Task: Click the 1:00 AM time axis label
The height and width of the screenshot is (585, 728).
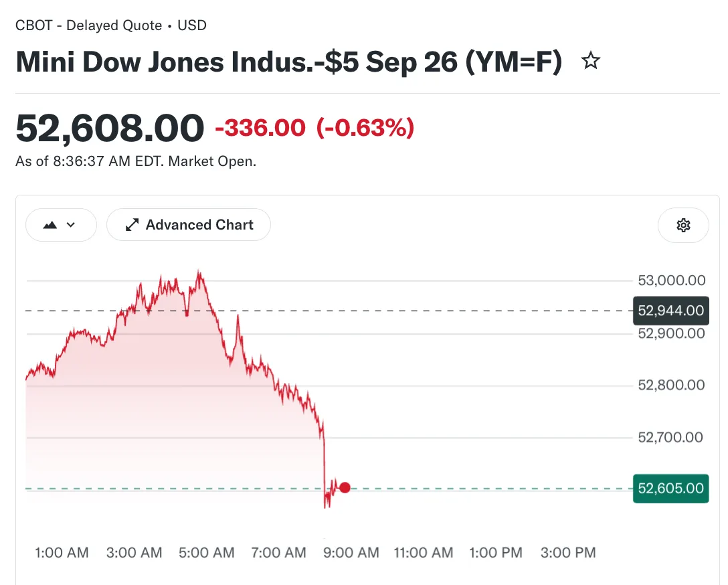Action: pos(62,552)
